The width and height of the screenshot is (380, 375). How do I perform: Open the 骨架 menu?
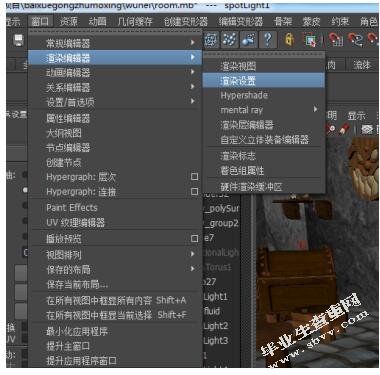[x=283, y=22]
